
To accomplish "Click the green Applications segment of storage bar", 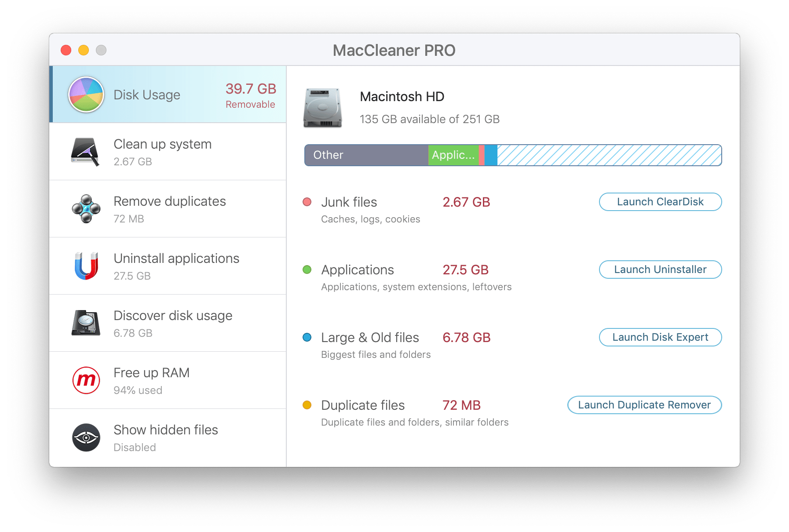I will [x=453, y=155].
